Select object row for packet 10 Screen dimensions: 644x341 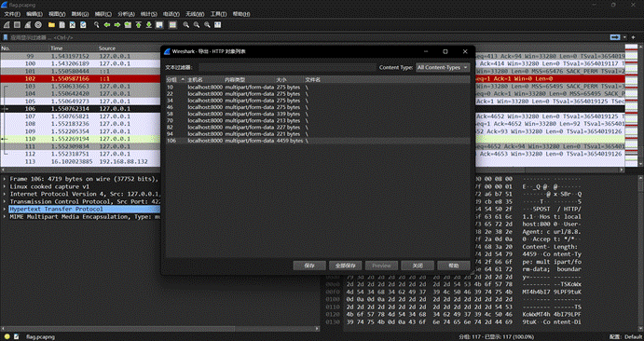coord(318,88)
